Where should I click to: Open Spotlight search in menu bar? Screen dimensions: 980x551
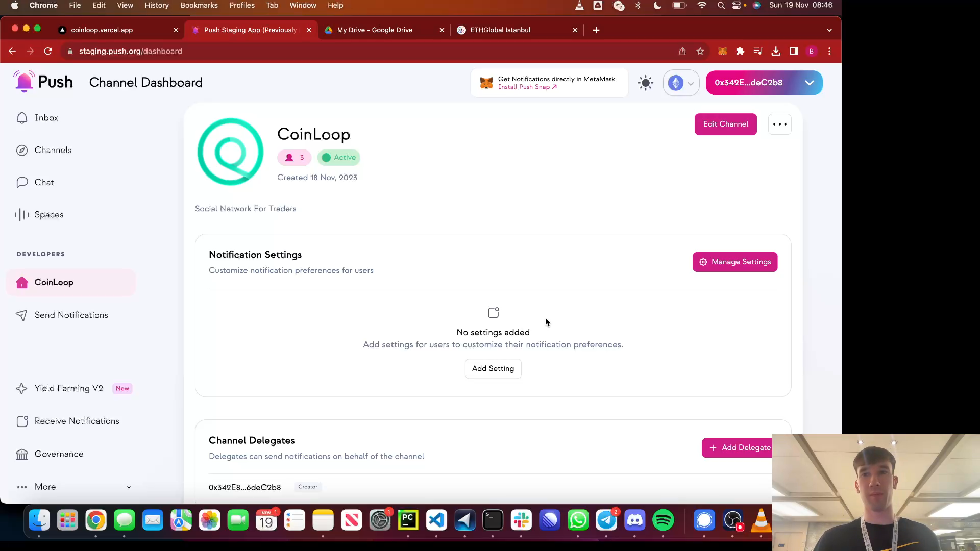point(721,5)
